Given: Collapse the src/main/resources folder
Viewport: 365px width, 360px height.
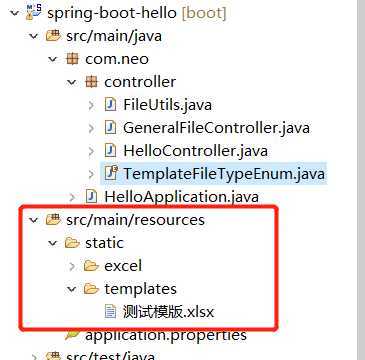Looking at the screenshot, I should click(x=34, y=220).
